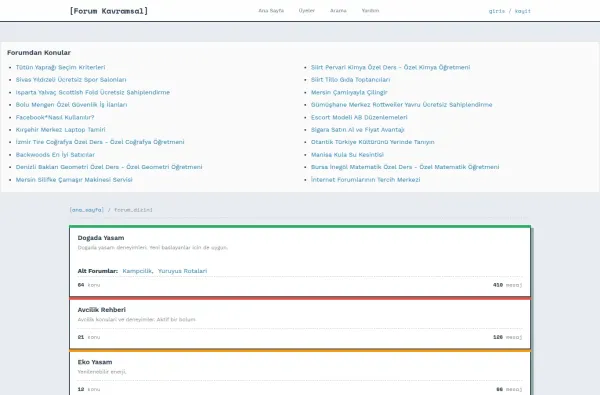Open Backwoods En İyi Satıcılar topic
The width and height of the screenshot is (600, 395).
click(x=55, y=155)
